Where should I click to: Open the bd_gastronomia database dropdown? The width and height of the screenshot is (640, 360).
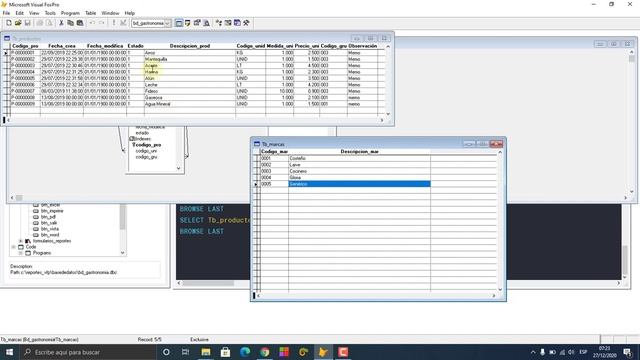167,23
